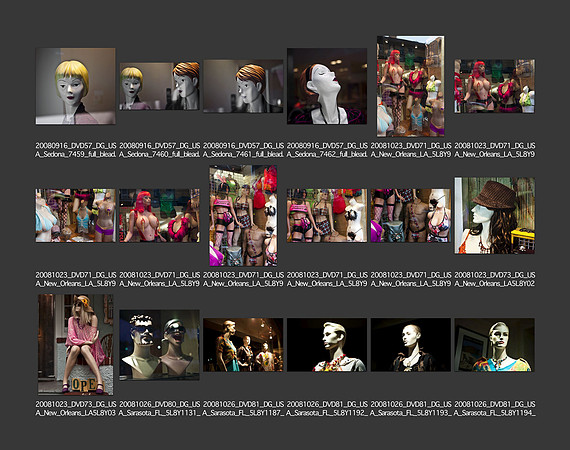The height and width of the screenshot is (450, 570).
Task: Select the close-up red-haired mannequin with suspenders thumbnail
Action: [x=159, y=216]
